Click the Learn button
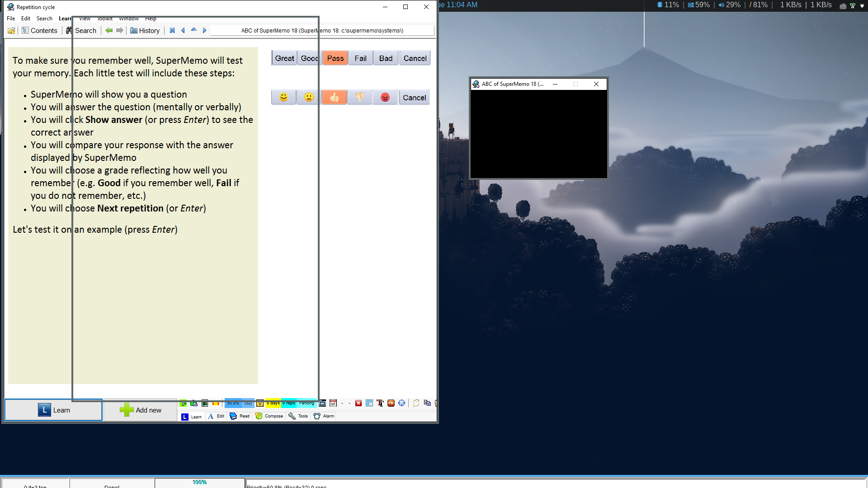The height and width of the screenshot is (488, 868). [53, 410]
